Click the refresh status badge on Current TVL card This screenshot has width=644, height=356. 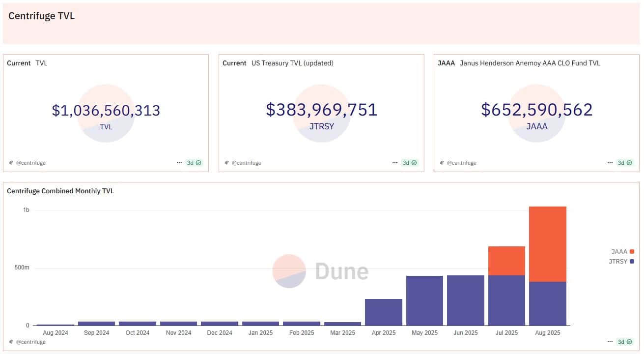point(195,163)
